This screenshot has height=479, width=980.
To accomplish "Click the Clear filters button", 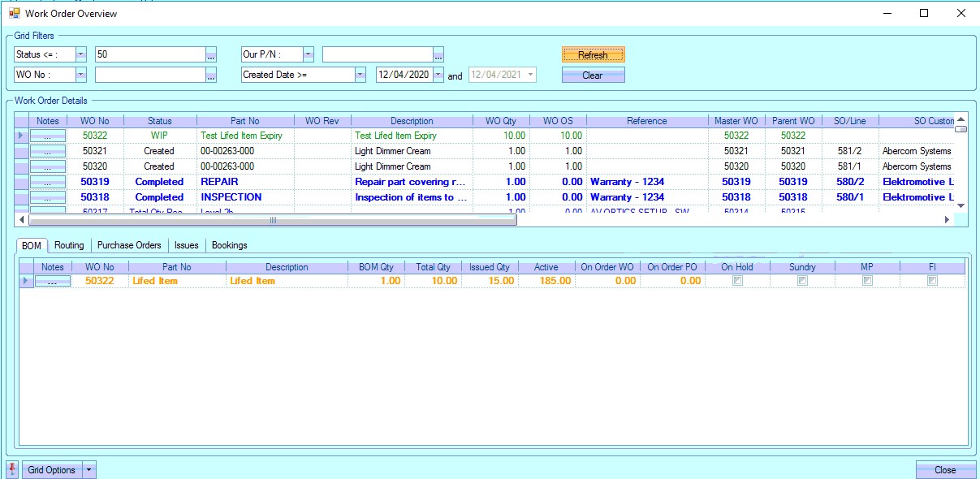I will 593,76.
